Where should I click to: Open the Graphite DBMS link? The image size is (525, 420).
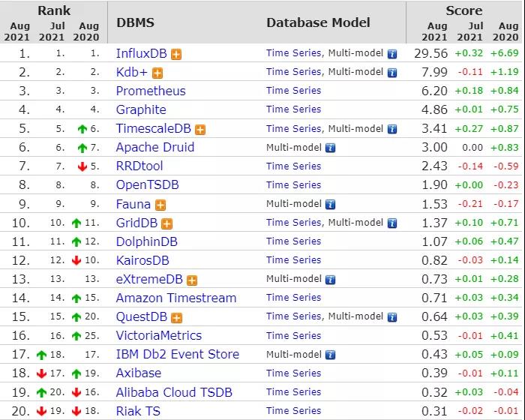pyautogui.click(x=141, y=109)
